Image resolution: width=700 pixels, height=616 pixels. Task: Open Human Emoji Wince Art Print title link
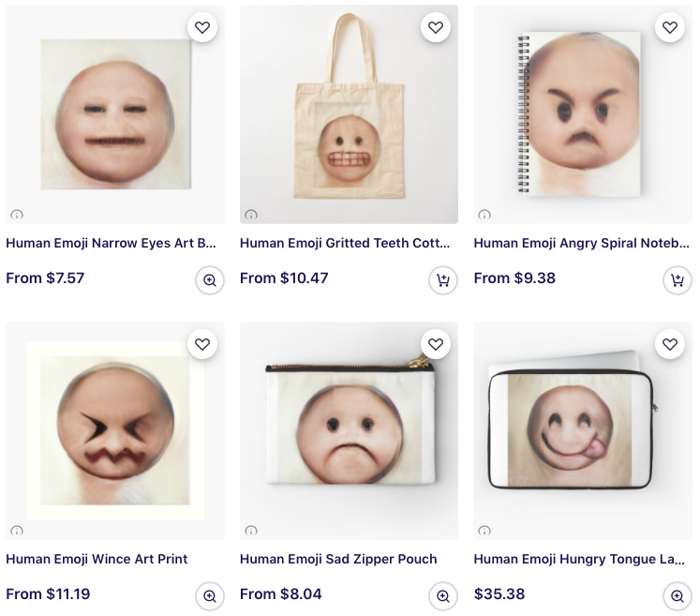[97, 559]
